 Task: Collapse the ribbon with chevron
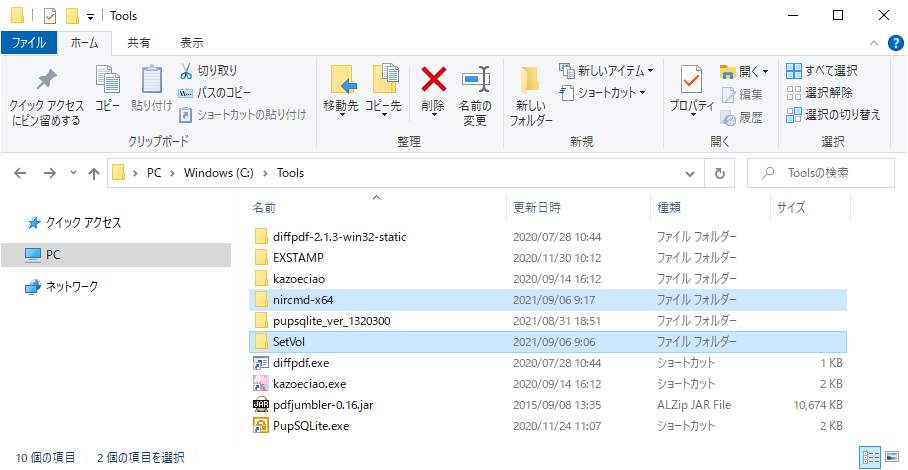[874, 43]
